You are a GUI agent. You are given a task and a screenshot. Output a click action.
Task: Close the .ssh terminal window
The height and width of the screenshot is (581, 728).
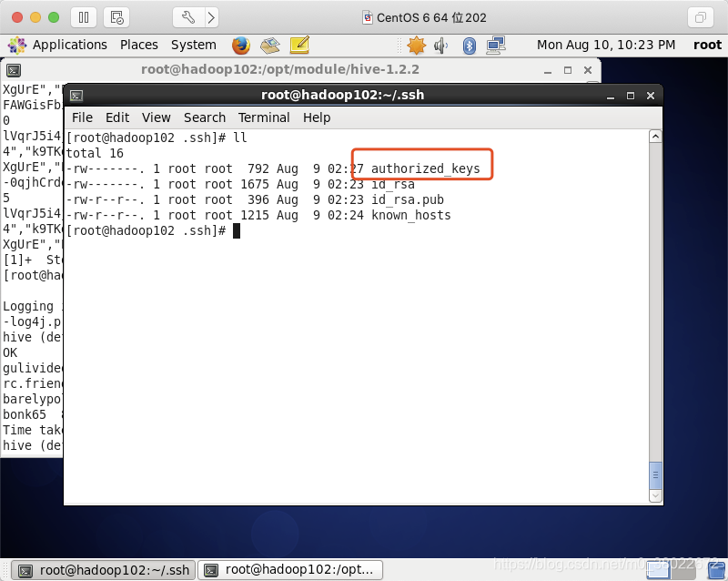click(651, 96)
